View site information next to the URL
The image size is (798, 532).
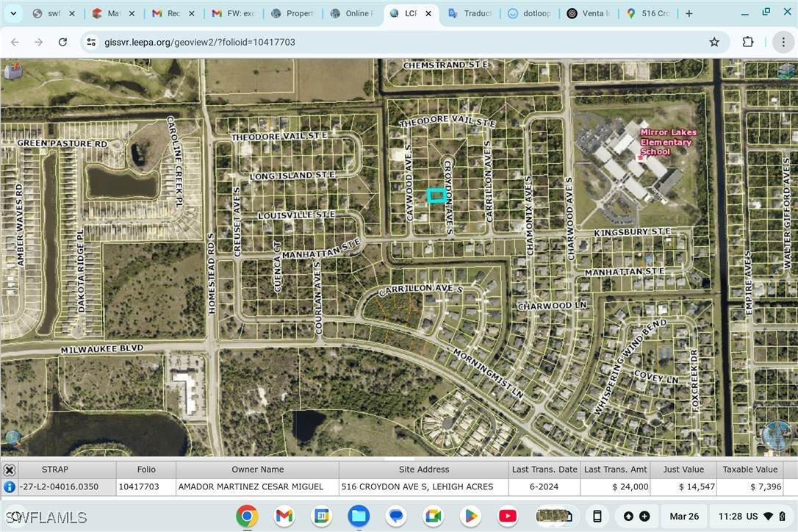click(x=91, y=42)
